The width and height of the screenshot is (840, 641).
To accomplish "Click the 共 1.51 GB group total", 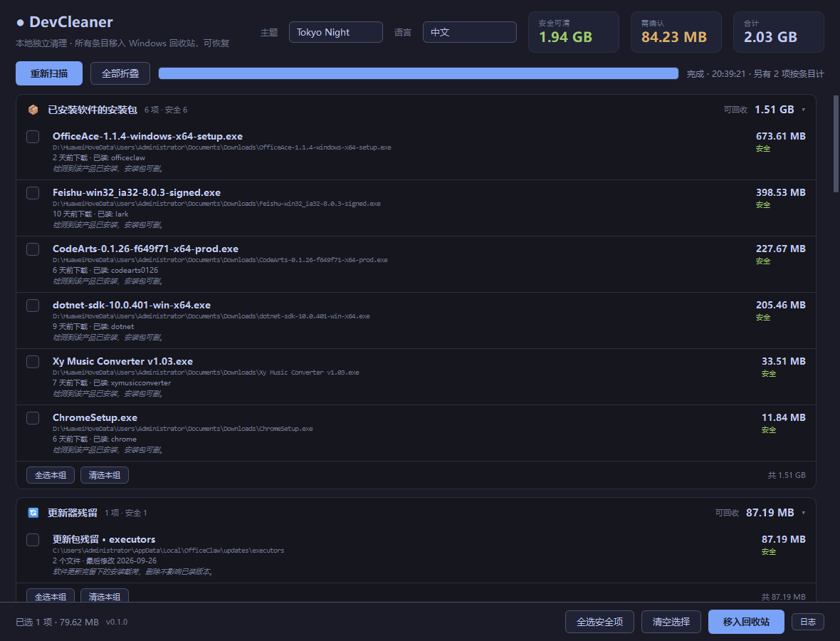I will pos(787,475).
